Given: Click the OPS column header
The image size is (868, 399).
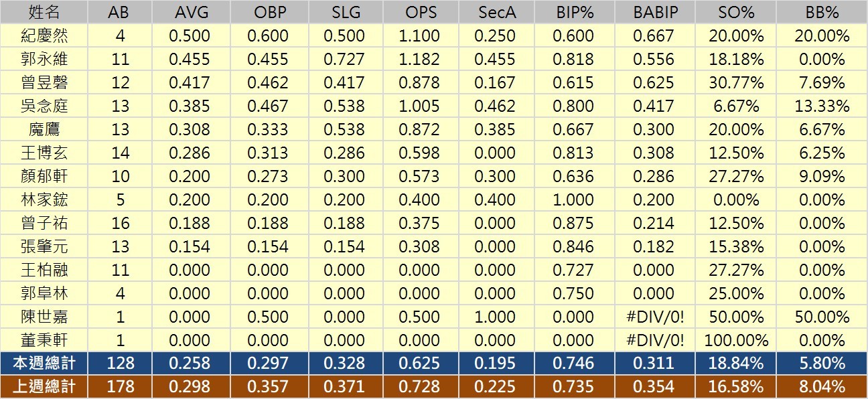Looking at the screenshot, I should click(421, 12).
